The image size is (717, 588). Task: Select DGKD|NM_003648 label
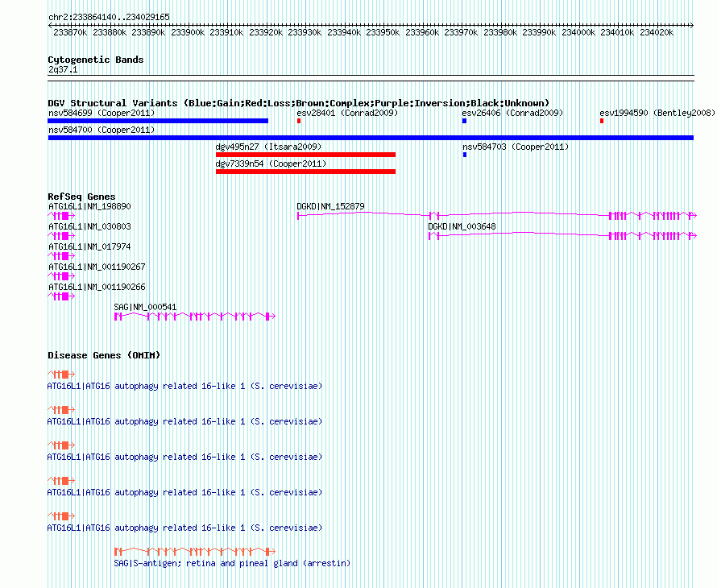click(x=462, y=227)
